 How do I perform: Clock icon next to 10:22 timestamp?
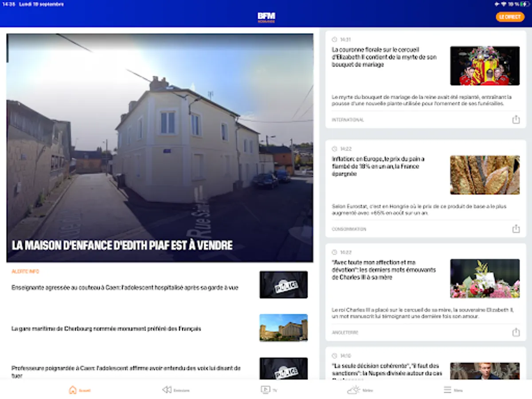334,252
